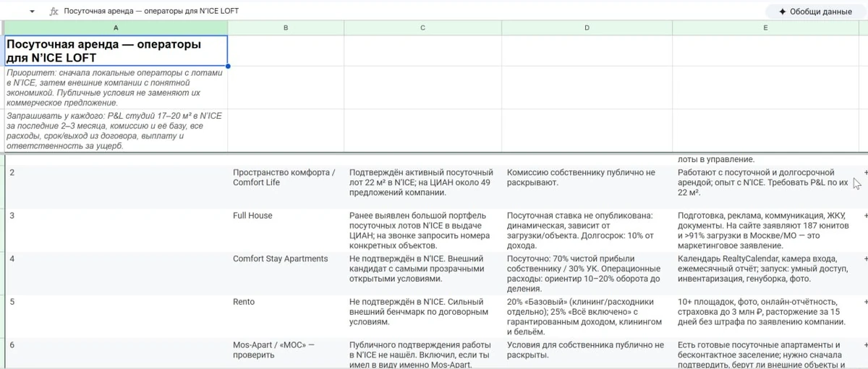Select the cell starting with Запрашивать у каждого

click(x=116, y=130)
